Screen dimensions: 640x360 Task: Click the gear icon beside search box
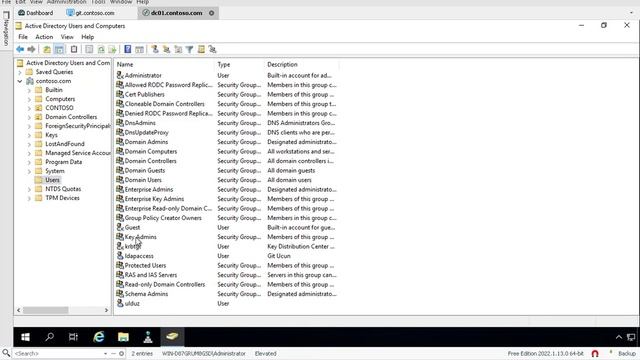pos(121,353)
